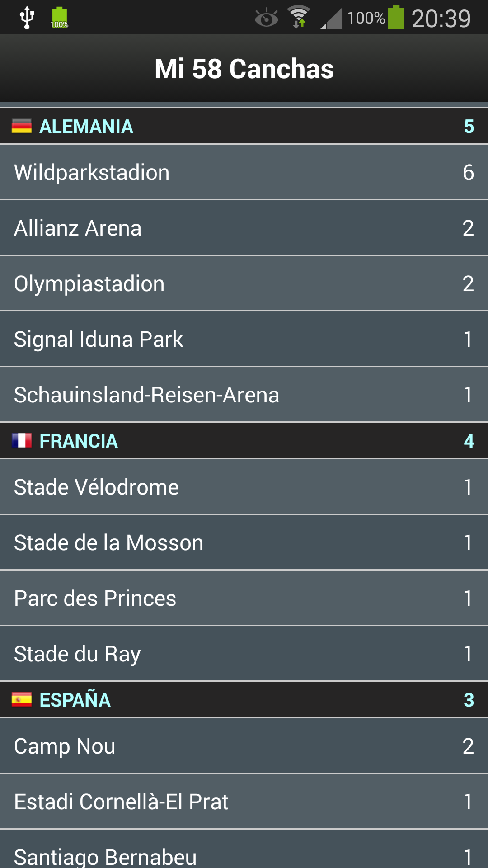The height and width of the screenshot is (868, 488).
Task: Tap the Germany flag icon
Action: click(x=22, y=126)
